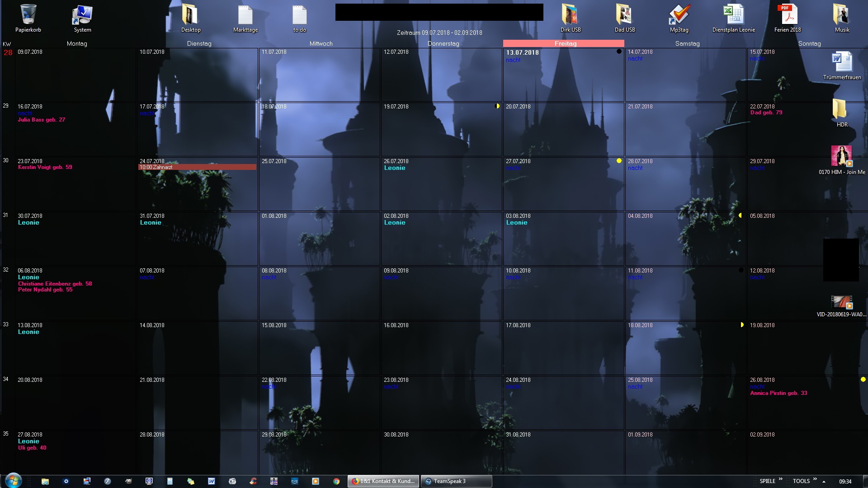
Task: Expand the SPIELE toolbar chevron
Action: (x=780, y=479)
